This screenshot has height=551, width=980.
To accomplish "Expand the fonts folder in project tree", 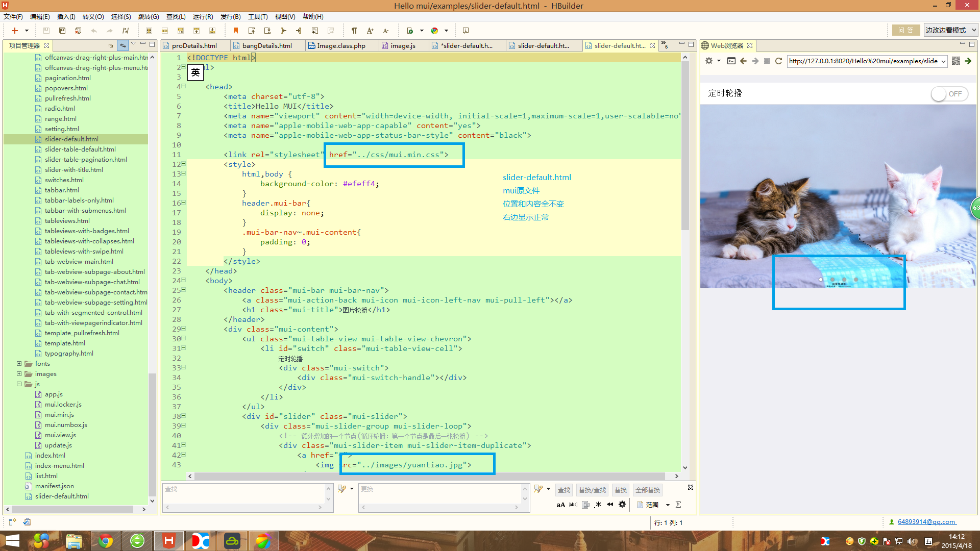I will click(x=19, y=364).
